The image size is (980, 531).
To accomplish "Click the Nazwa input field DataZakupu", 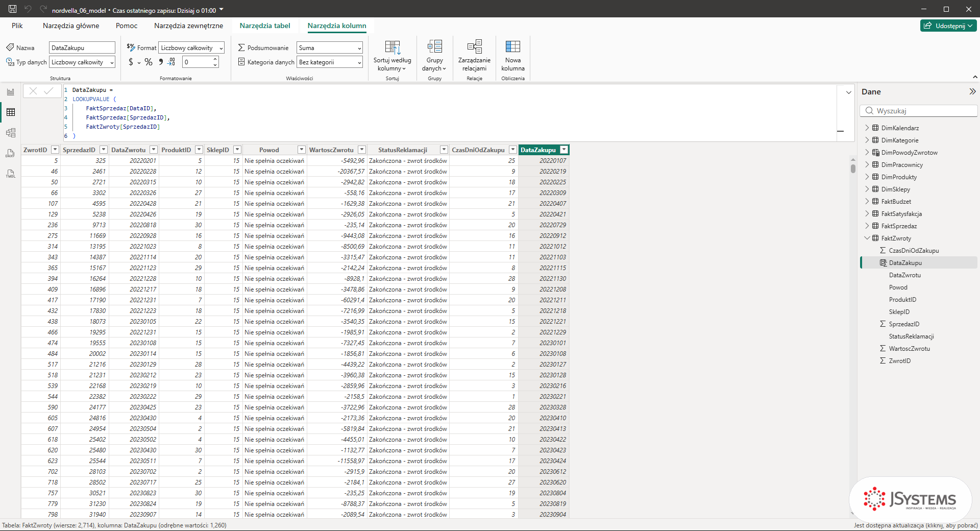I will tap(82, 47).
